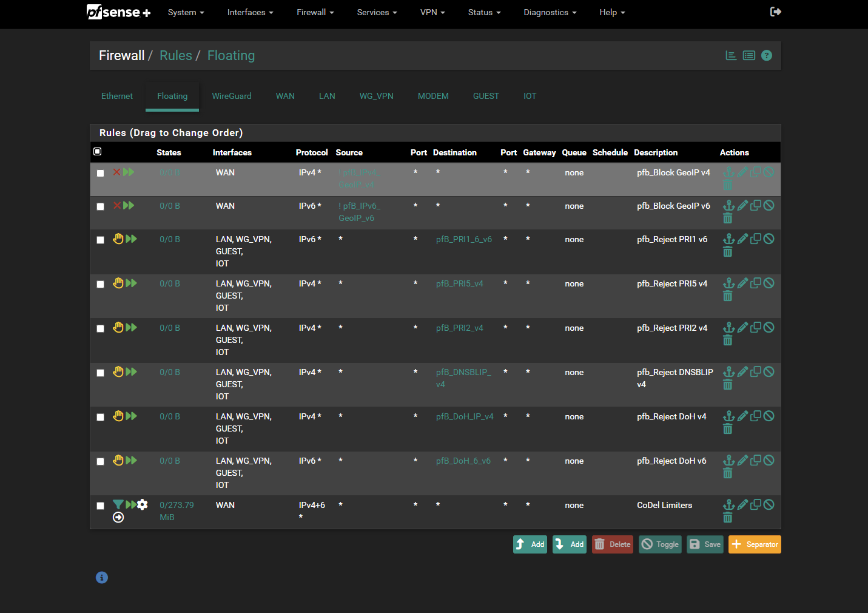Edit the pfb_Block GeoIP v6 rule

742,205
